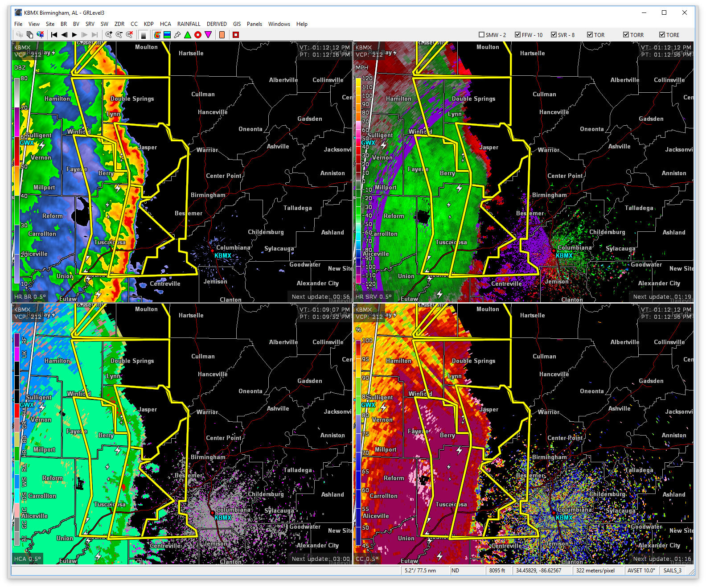Toggle the magenta inverted triangle icon
This screenshot has width=706, height=588.
tap(208, 35)
